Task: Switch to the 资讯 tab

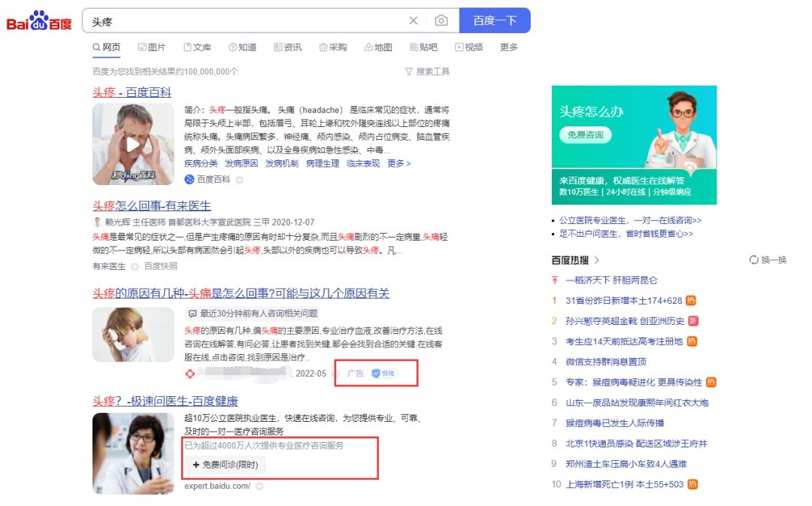Action: [x=287, y=47]
